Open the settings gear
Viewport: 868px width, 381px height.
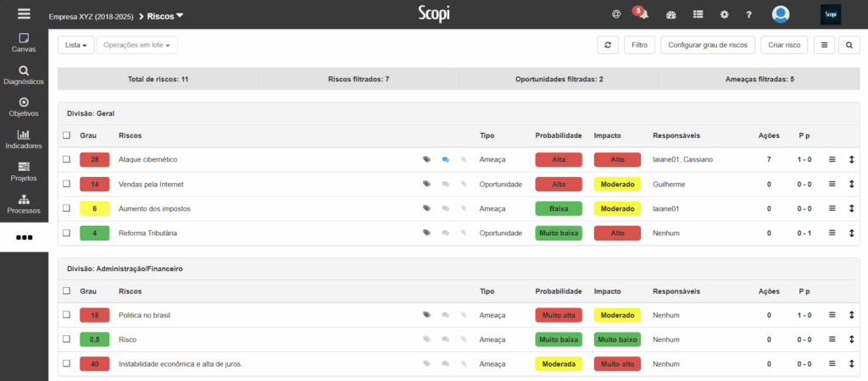(x=724, y=15)
